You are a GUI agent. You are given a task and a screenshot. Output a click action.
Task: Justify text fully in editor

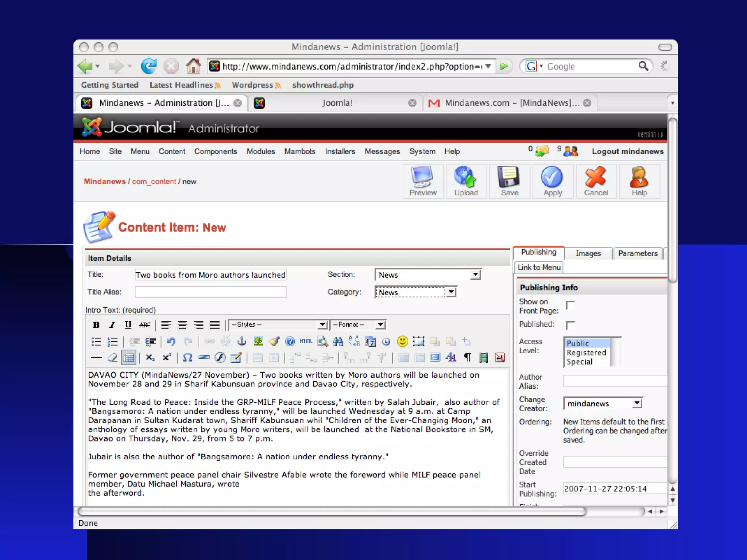coord(214,324)
